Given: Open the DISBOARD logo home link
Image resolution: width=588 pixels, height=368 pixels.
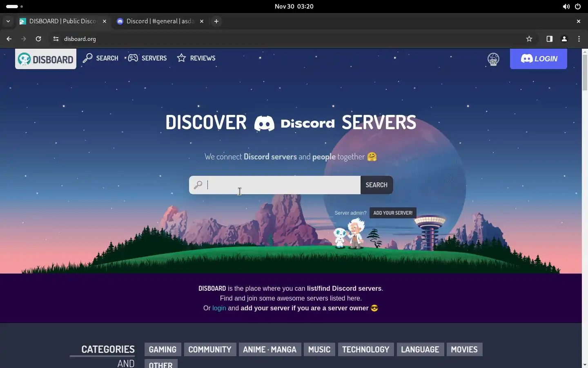Looking at the screenshot, I should tap(46, 59).
